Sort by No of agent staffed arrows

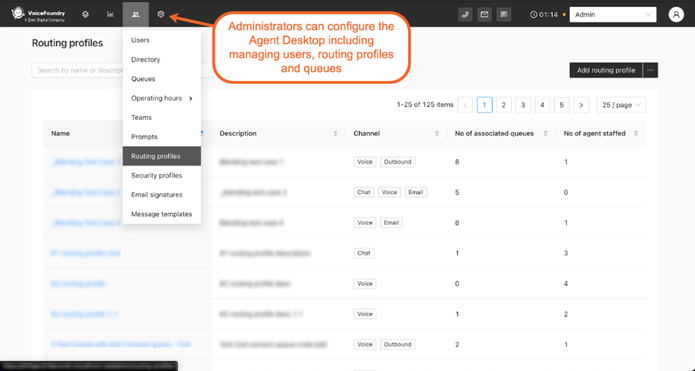click(x=636, y=133)
